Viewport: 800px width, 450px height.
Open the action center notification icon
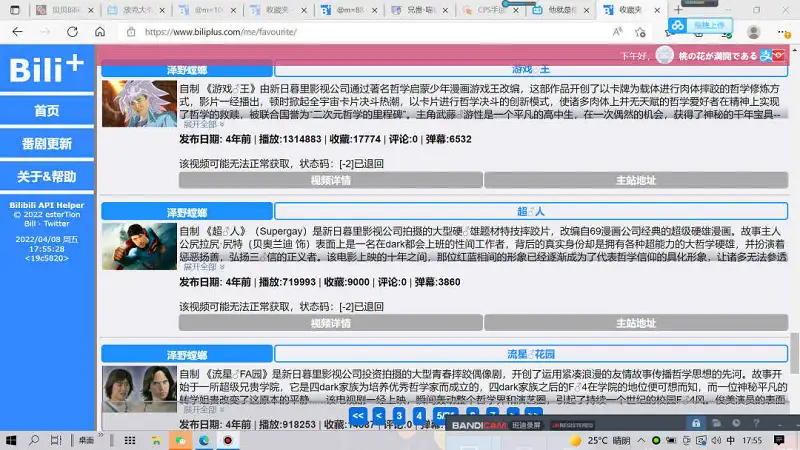coord(779,440)
